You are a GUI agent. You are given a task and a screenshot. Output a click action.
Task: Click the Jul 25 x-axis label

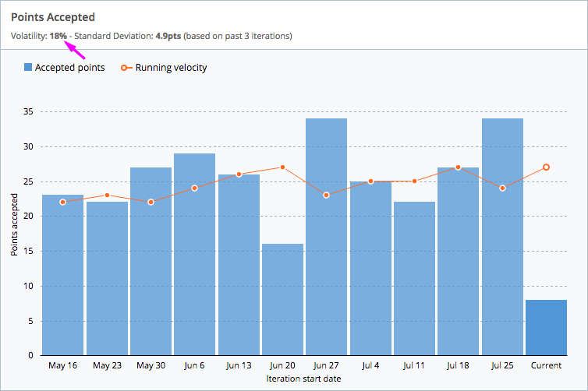point(502,365)
